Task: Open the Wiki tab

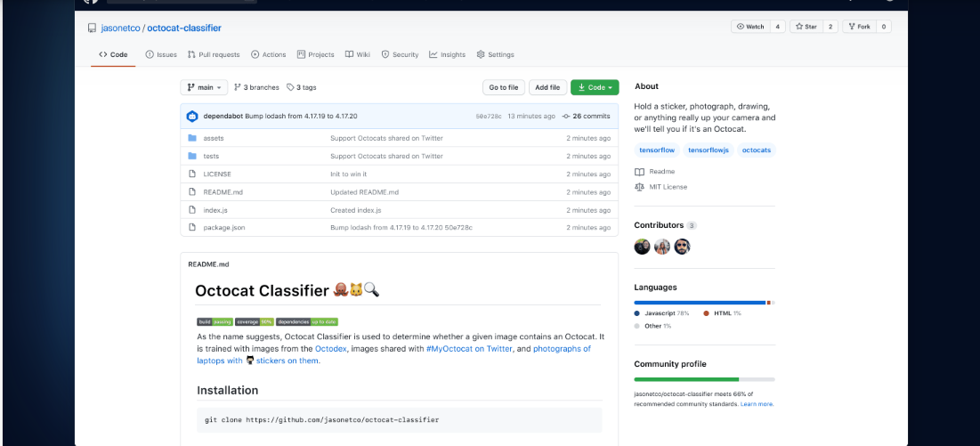Action: [358, 55]
